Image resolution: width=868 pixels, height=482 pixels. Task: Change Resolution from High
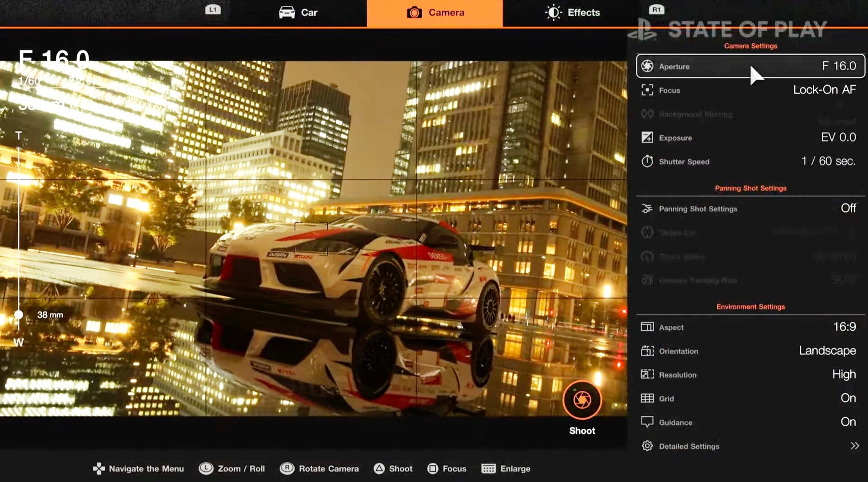[x=844, y=374]
